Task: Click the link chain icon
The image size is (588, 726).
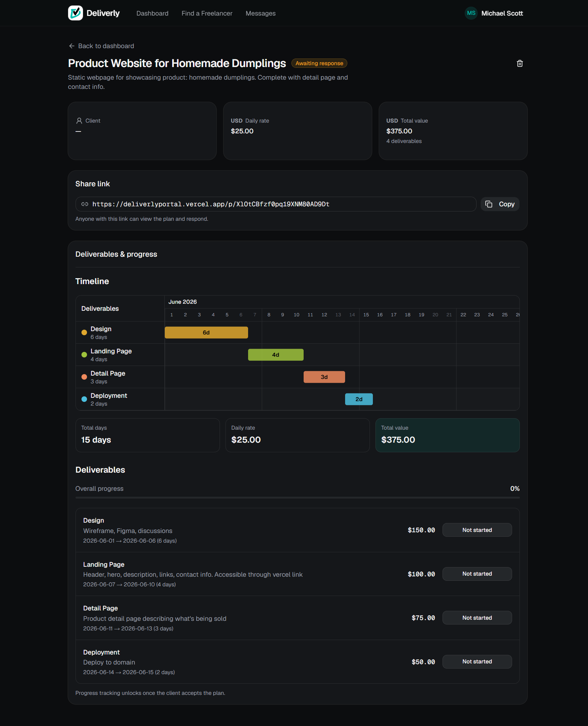Action: [85, 204]
